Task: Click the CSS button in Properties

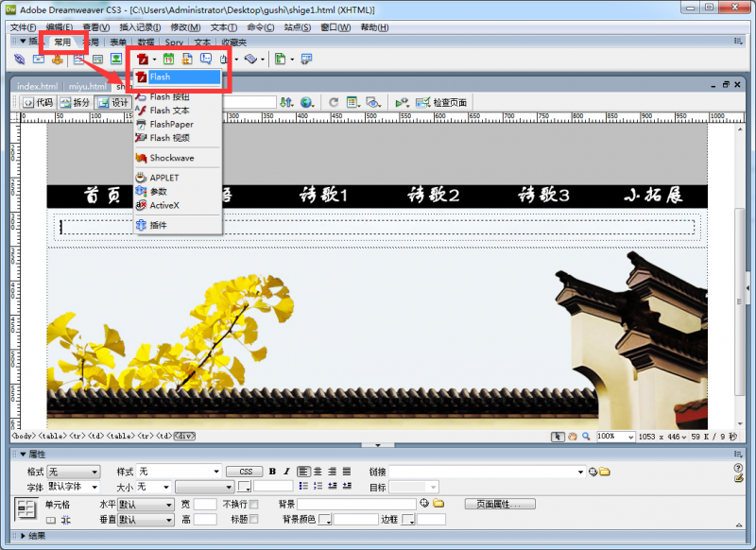Action: pyautogui.click(x=245, y=472)
